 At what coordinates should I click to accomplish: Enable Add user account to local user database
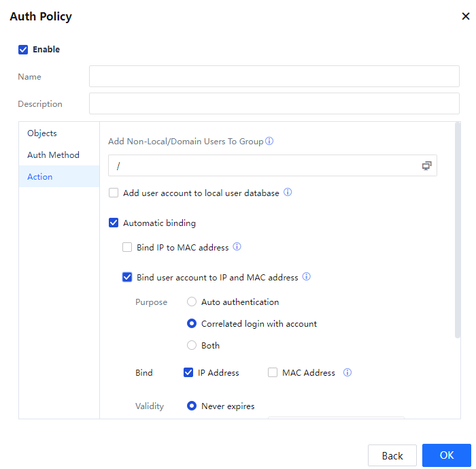pos(114,193)
